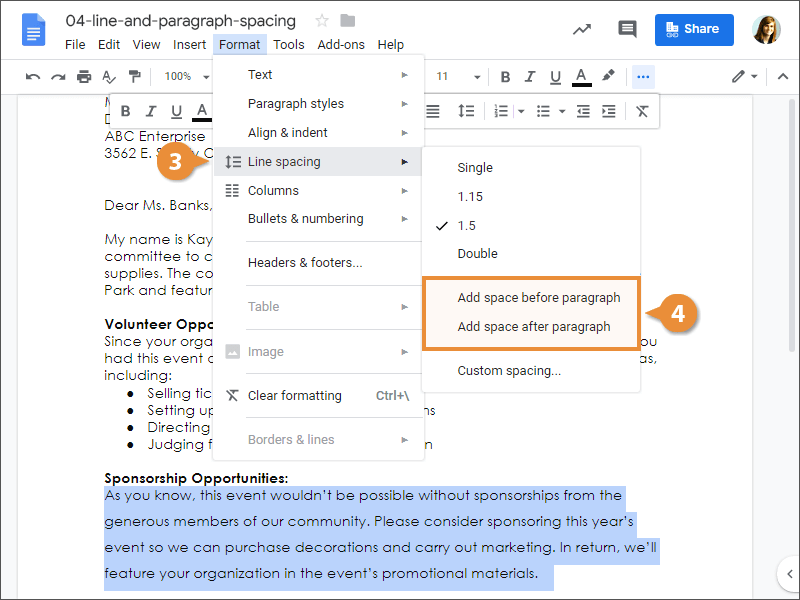Click the numbered list icon
The width and height of the screenshot is (800, 600).
(501, 111)
